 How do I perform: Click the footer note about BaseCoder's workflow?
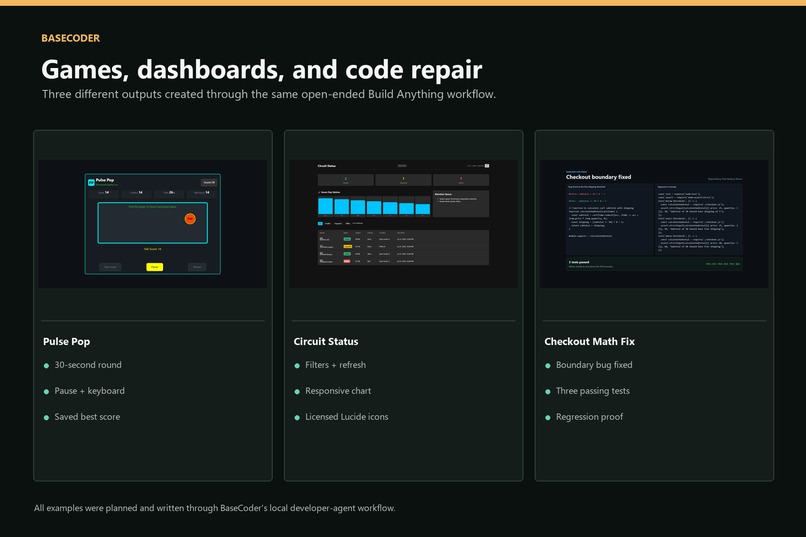[x=215, y=508]
